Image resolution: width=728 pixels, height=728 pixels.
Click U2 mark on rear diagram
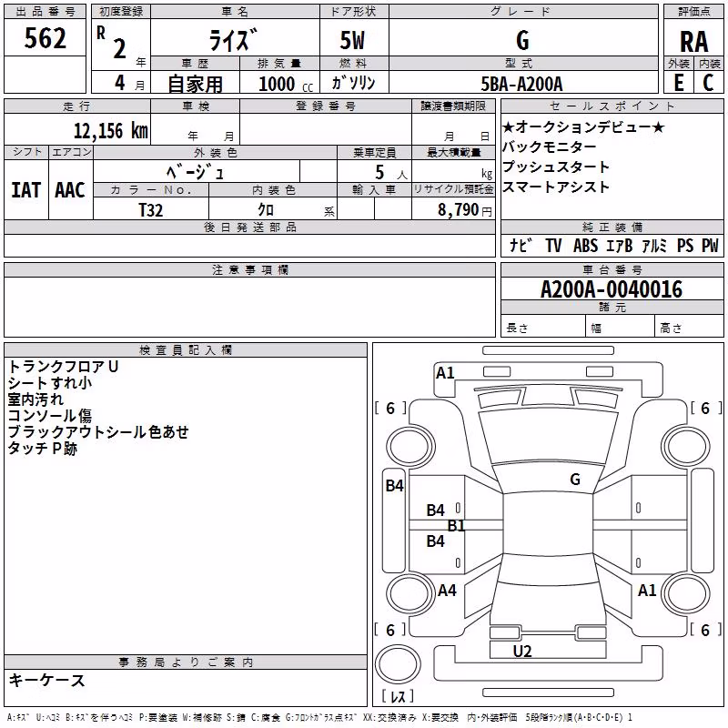coord(522,652)
